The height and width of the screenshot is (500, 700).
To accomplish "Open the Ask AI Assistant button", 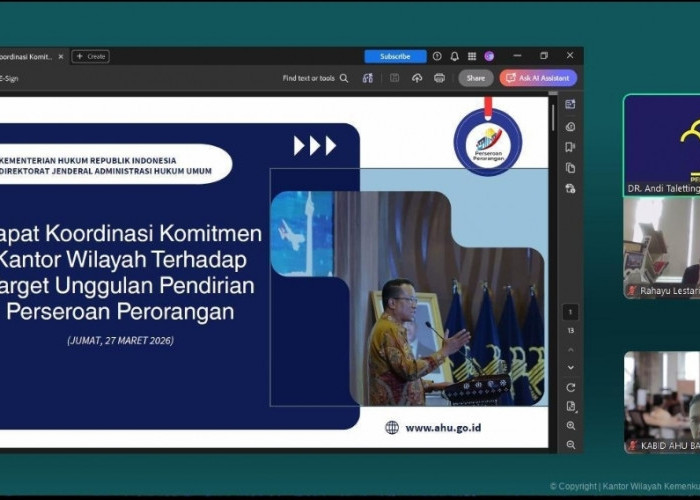I will (538, 78).
